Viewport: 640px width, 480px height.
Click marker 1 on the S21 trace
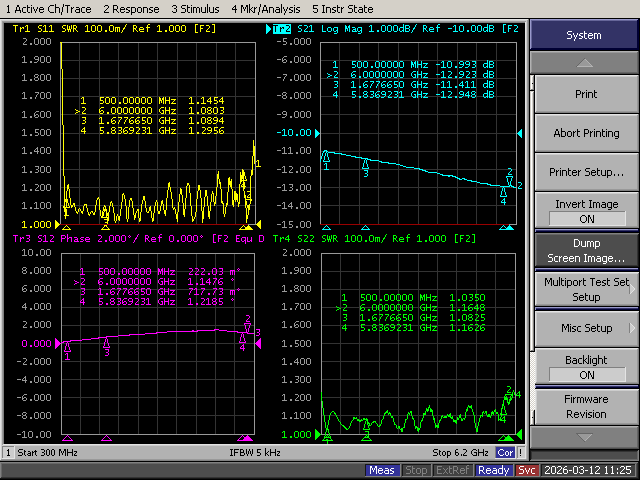coord(326,156)
